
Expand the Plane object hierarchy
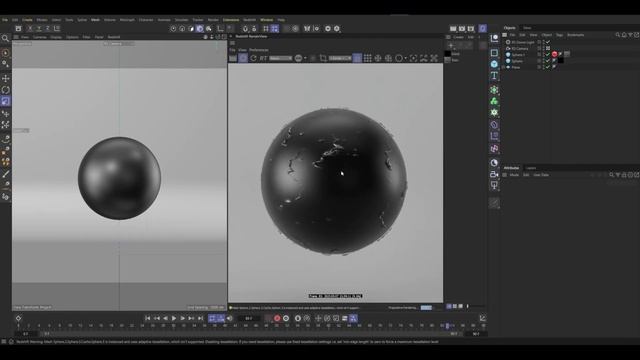click(504, 67)
